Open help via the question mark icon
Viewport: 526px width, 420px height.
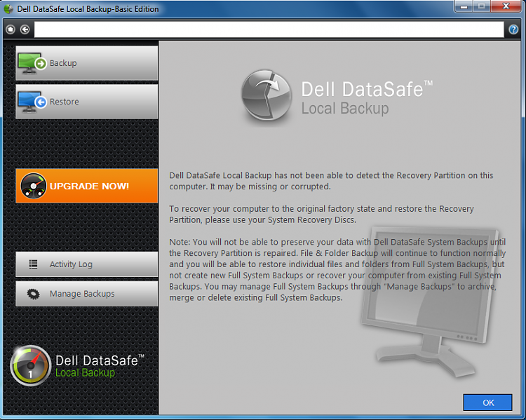coord(513,29)
